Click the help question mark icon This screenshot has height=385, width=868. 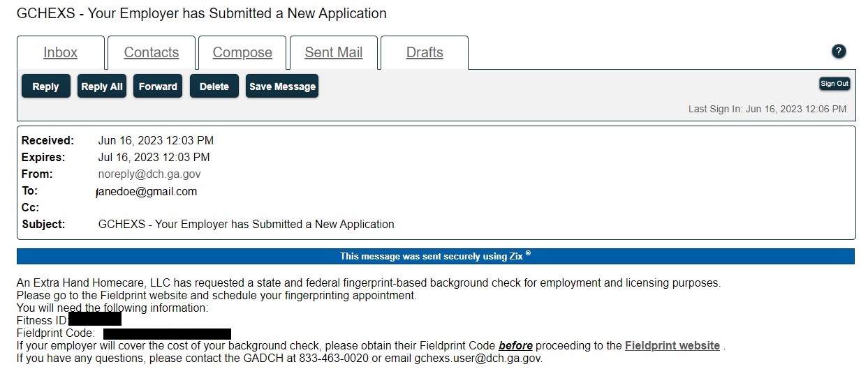[839, 51]
